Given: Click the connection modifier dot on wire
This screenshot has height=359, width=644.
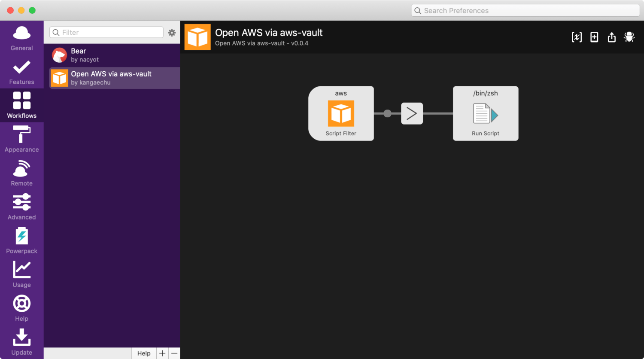Looking at the screenshot, I should coord(387,113).
